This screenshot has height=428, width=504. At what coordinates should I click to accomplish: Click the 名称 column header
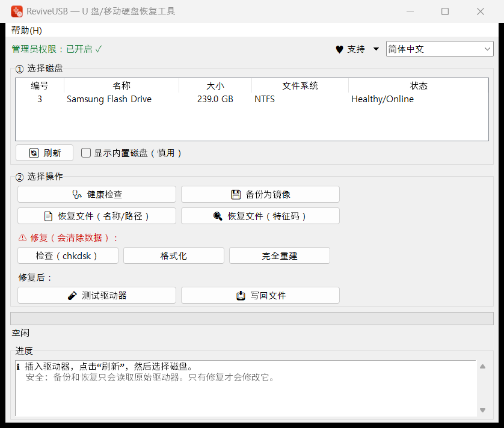click(121, 86)
